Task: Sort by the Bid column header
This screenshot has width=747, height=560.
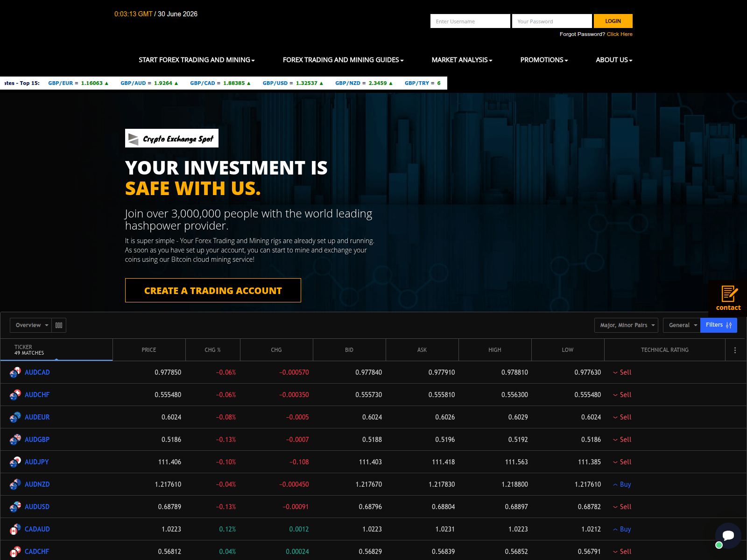Action: pos(349,350)
